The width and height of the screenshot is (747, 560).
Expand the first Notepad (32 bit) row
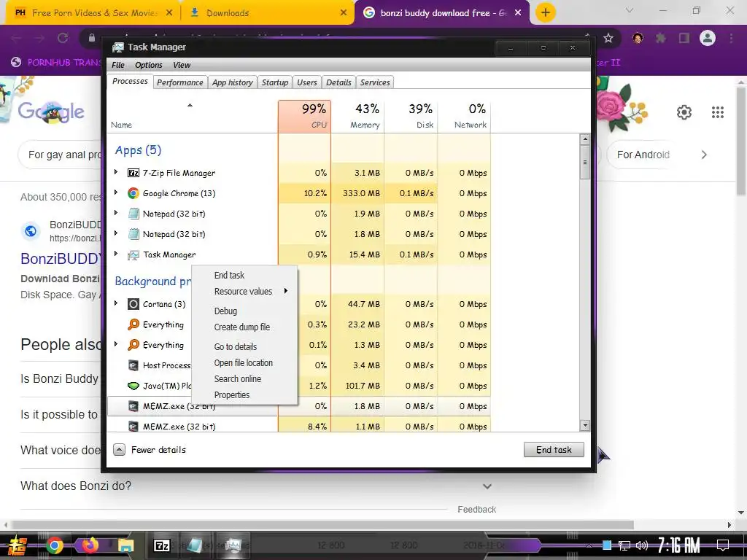click(116, 213)
